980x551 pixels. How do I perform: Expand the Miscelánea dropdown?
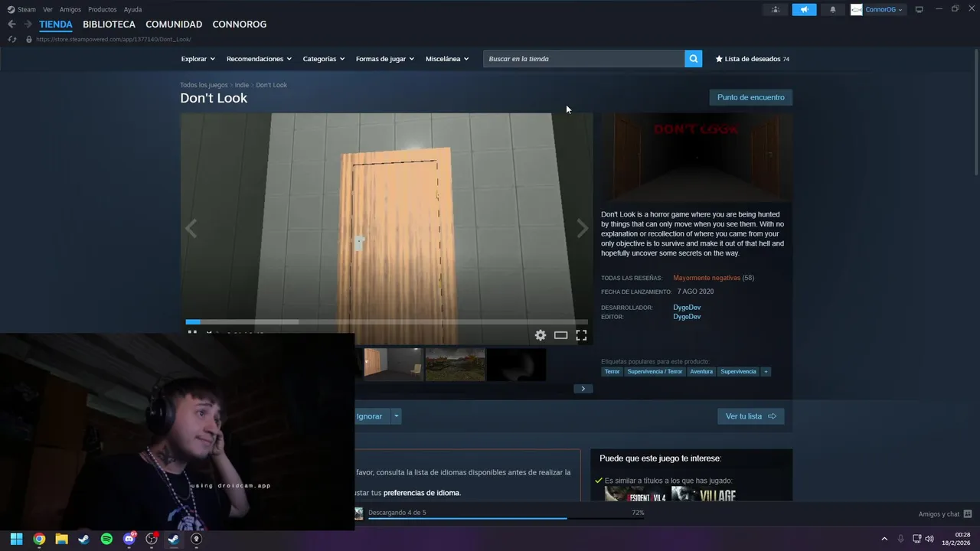coord(447,59)
